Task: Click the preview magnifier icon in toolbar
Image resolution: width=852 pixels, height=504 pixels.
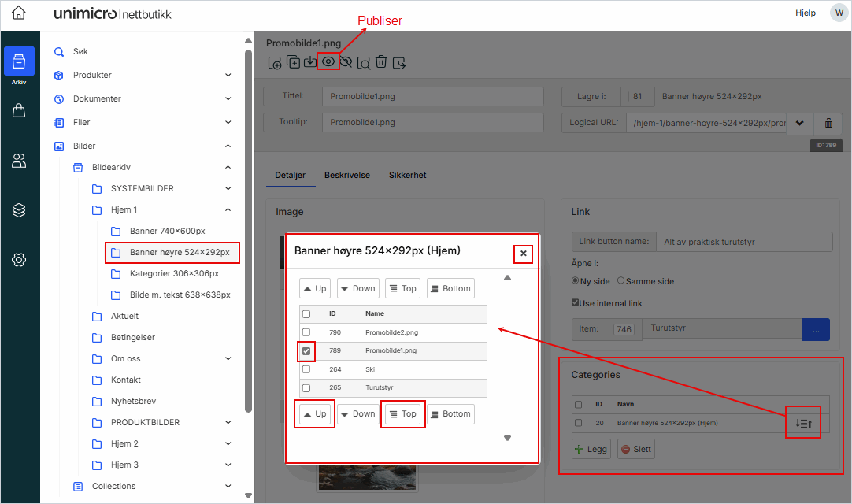Action: coord(364,61)
